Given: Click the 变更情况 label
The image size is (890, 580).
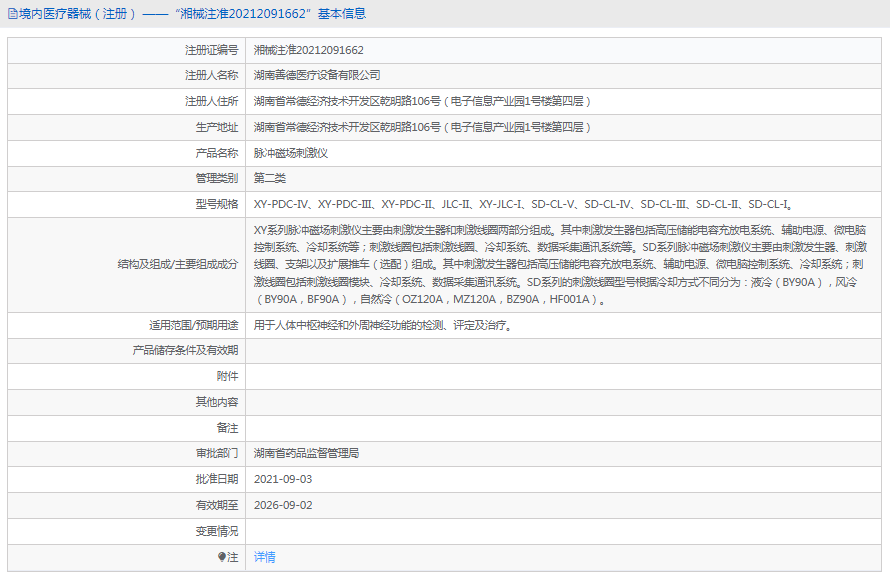Looking at the screenshot, I should click(217, 531).
